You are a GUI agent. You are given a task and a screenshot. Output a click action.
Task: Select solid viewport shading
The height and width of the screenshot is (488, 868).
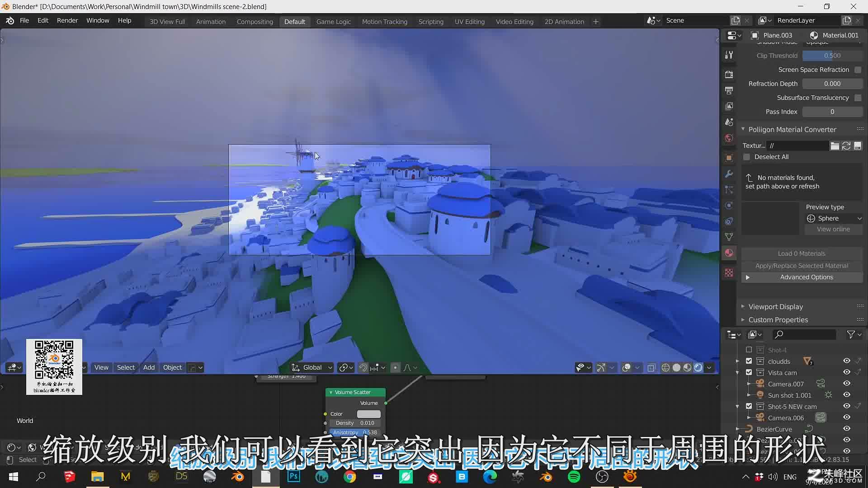coord(676,367)
